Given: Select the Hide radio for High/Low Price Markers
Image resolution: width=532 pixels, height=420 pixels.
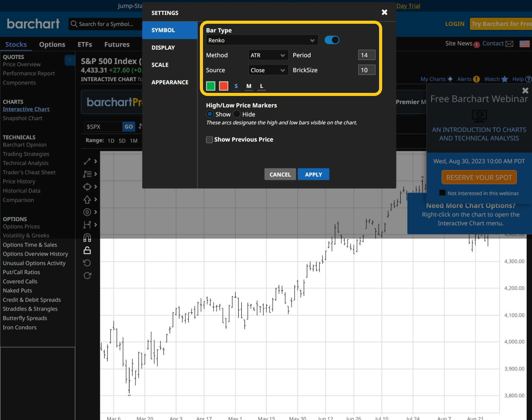Looking at the screenshot, I should click(236, 114).
